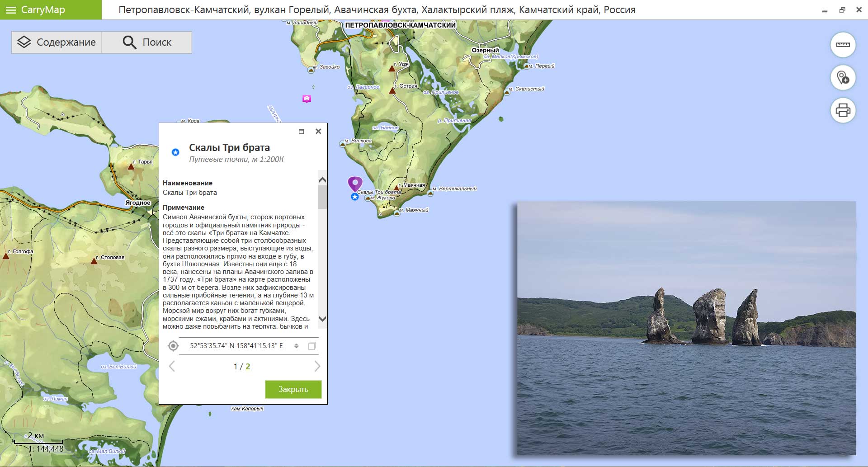Select the purple location pin on map
Screen dimensions: 868x467
pos(355,183)
